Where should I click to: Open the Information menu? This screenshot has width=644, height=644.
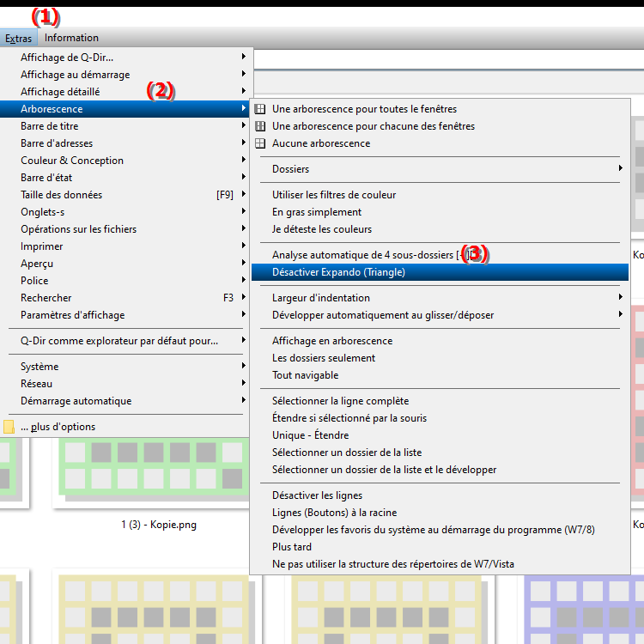tap(71, 38)
